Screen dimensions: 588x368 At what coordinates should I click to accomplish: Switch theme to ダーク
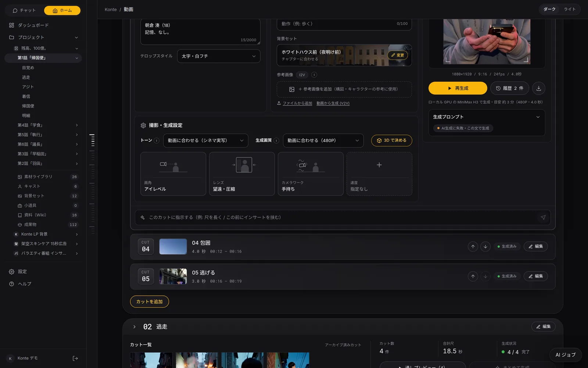coord(549,9)
